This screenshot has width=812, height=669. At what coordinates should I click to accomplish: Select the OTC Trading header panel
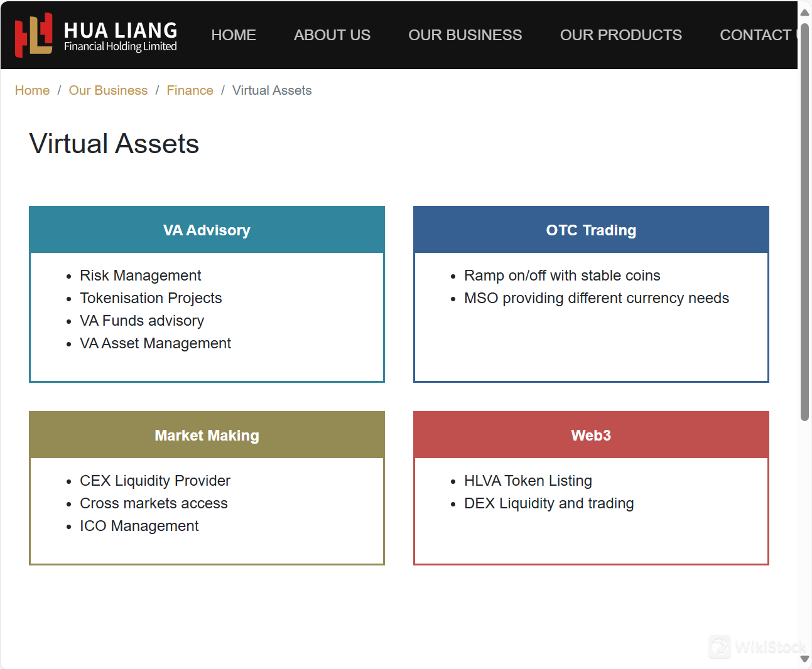point(590,230)
